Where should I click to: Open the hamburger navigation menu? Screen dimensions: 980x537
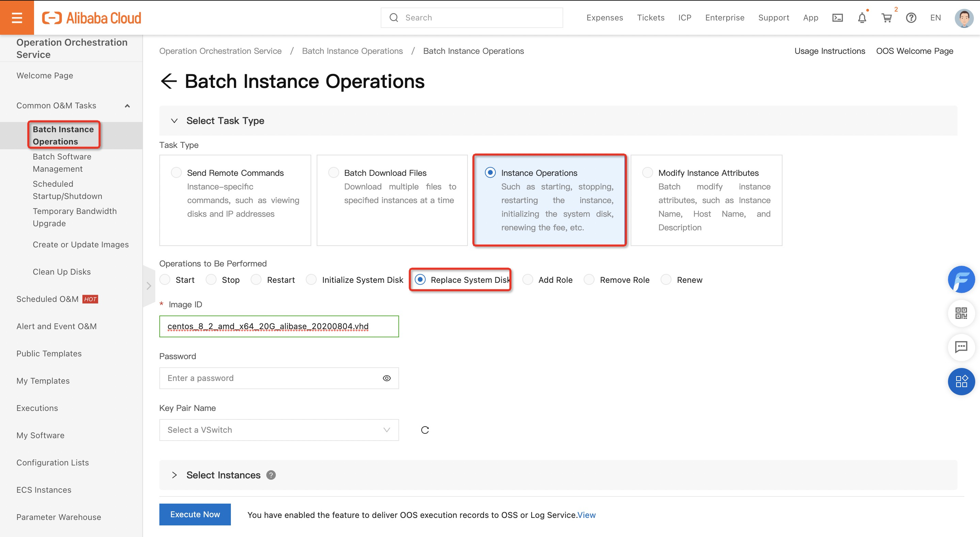pos(17,17)
